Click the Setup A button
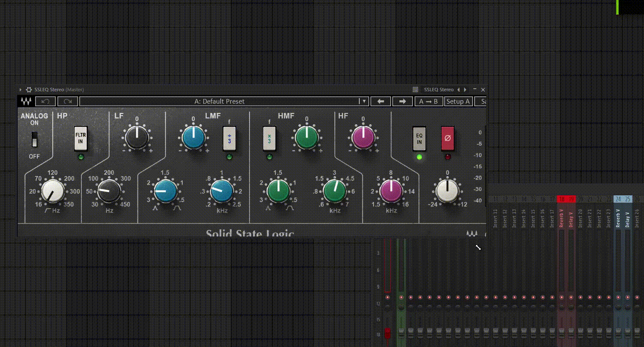 pos(458,102)
